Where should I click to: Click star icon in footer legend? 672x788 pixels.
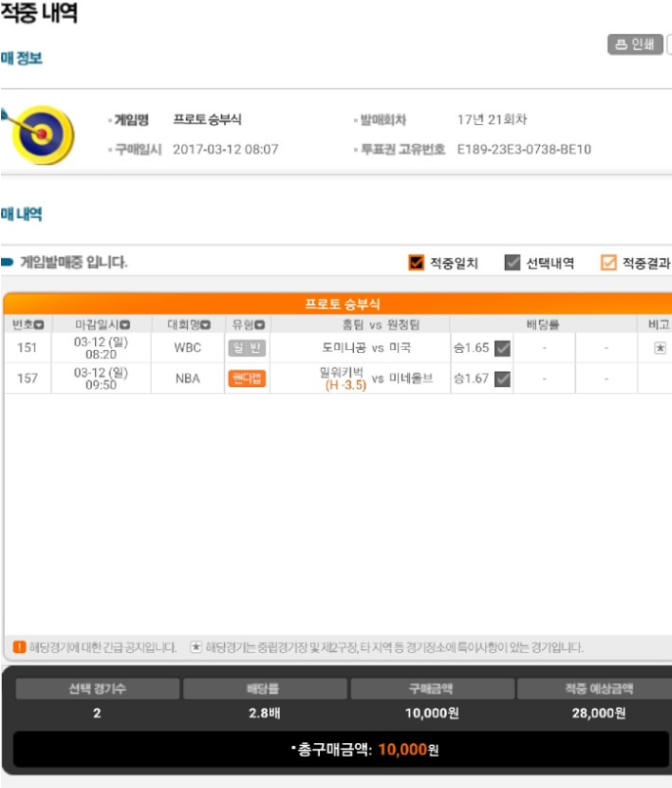[196, 647]
